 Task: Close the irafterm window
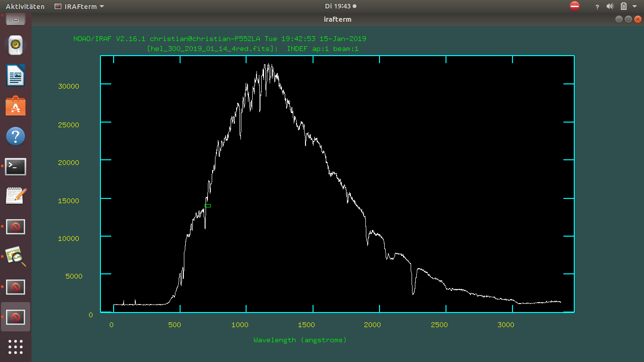(637, 19)
